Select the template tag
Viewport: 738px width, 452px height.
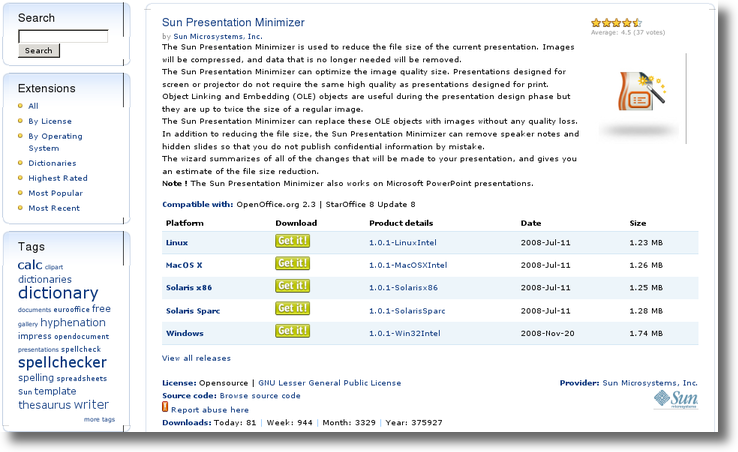point(55,391)
